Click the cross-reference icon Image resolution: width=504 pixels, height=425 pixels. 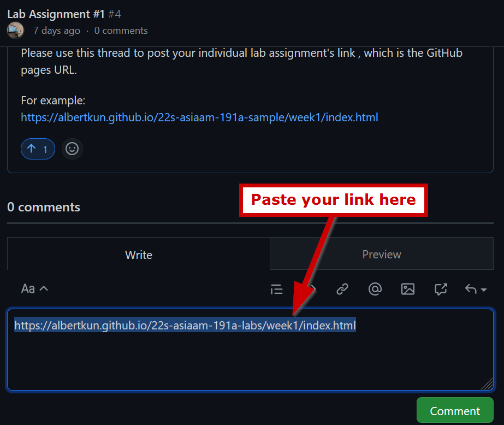click(441, 289)
